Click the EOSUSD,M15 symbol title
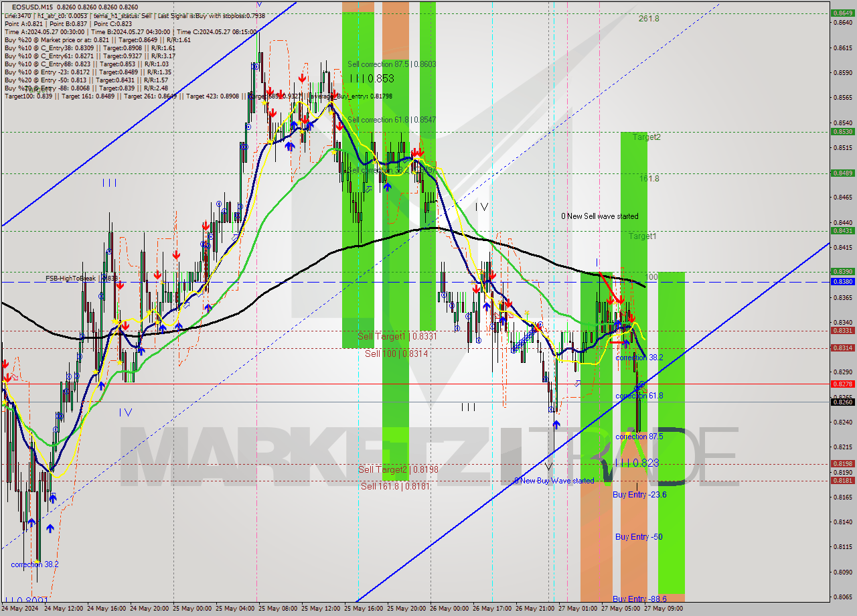857x616 pixels. click(x=33, y=7)
